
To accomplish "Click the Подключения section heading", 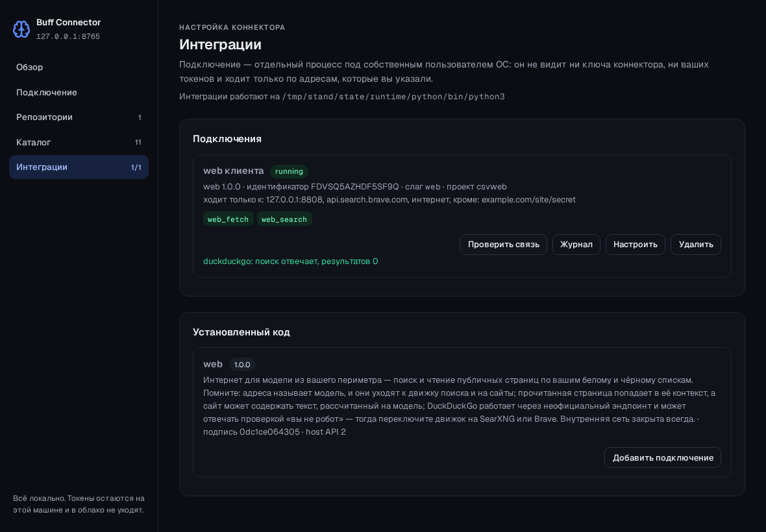I will click(x=227, y=139).
